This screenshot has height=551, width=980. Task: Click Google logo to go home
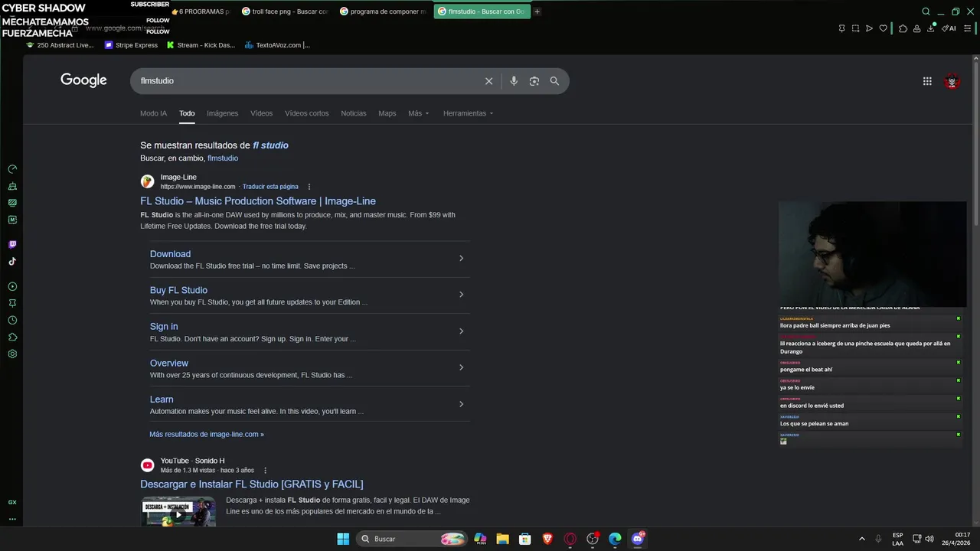click(83, 80)
